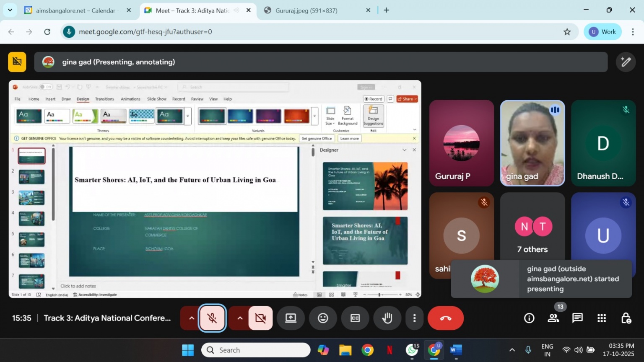The width and height of the screenshot is (644, 362).
Task: Expand the Variants gallery in PowerPoint
Action: pyautogui.click(x=314, y=116)
